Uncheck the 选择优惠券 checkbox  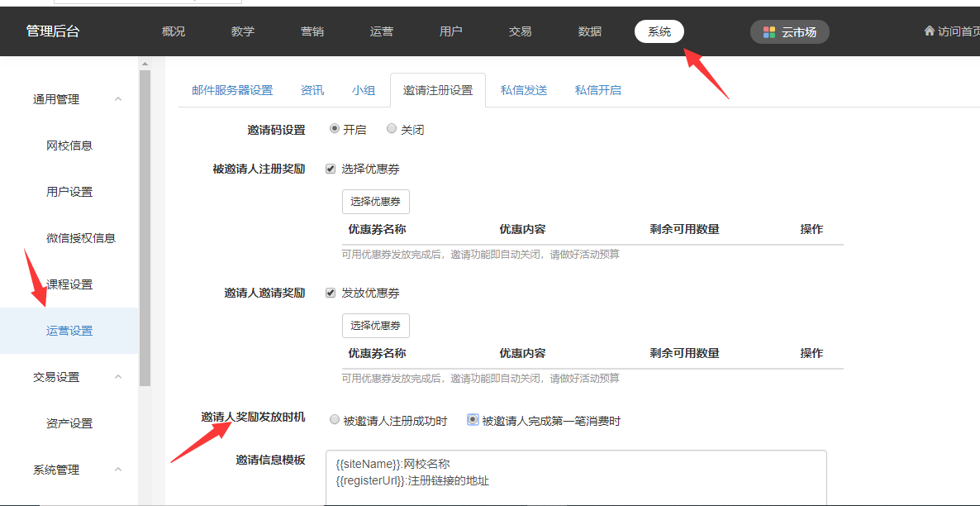coord(331,169)
